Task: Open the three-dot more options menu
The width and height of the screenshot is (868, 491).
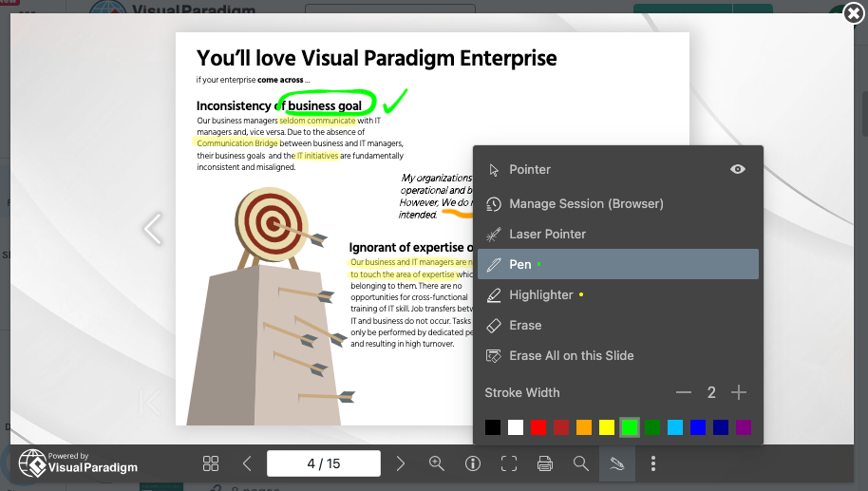Action: [653, 463]
